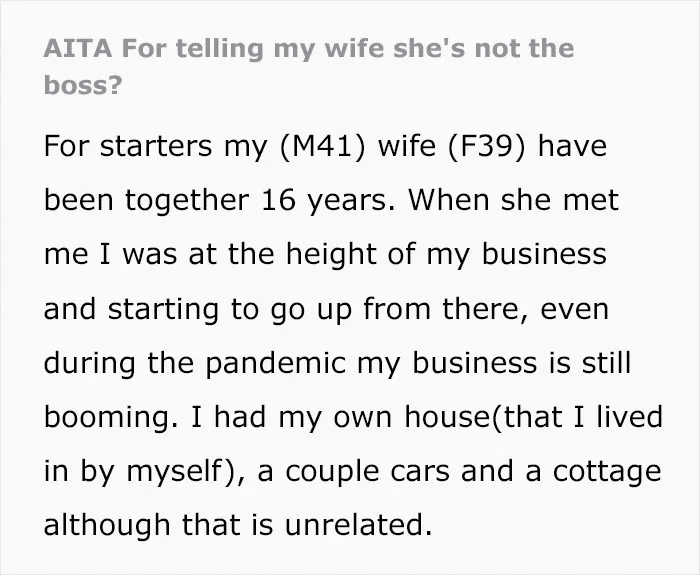Click the word 'during' in the fifth line

click(89, 362)
